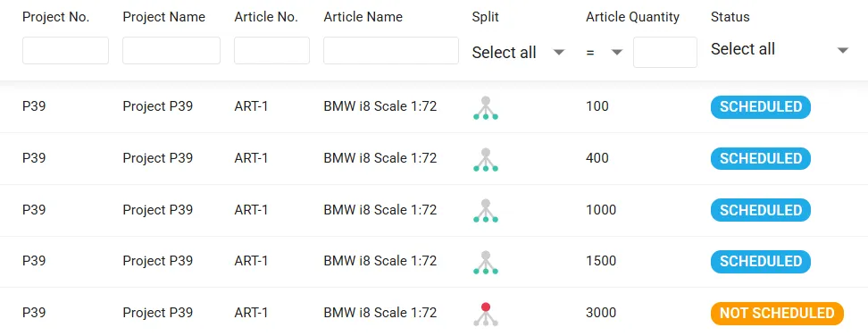Image resolution: width=868 pixels, height=336 pixels.
Task: Open the Split filter dropdown
Action: [518, 53]
